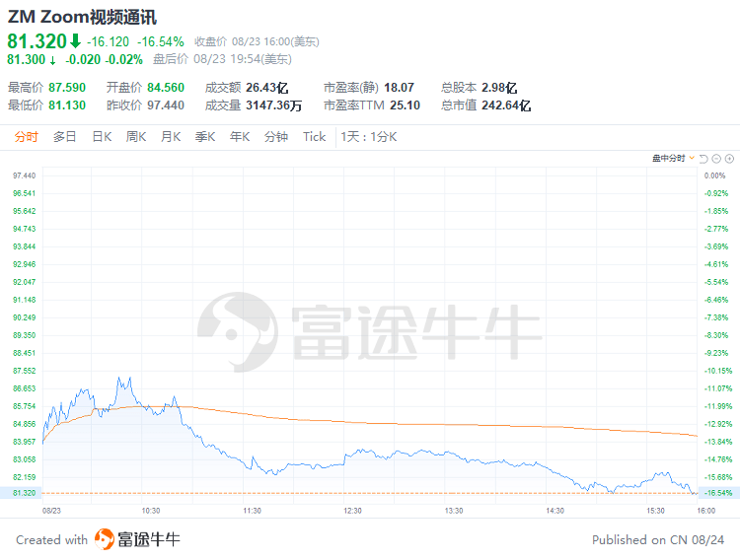Click the price change -16.120
Viewport: 740px width, 560px height.
(x=109, y=42)
